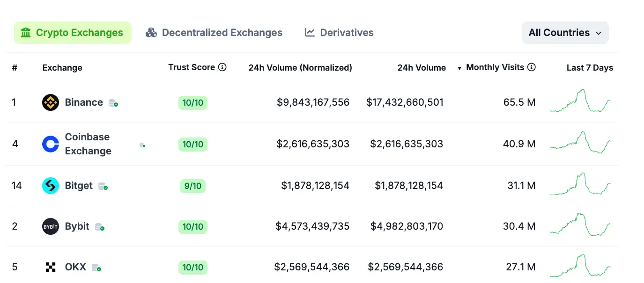
Task: Click the Binance logo icon
Action: tap(51, 102)
